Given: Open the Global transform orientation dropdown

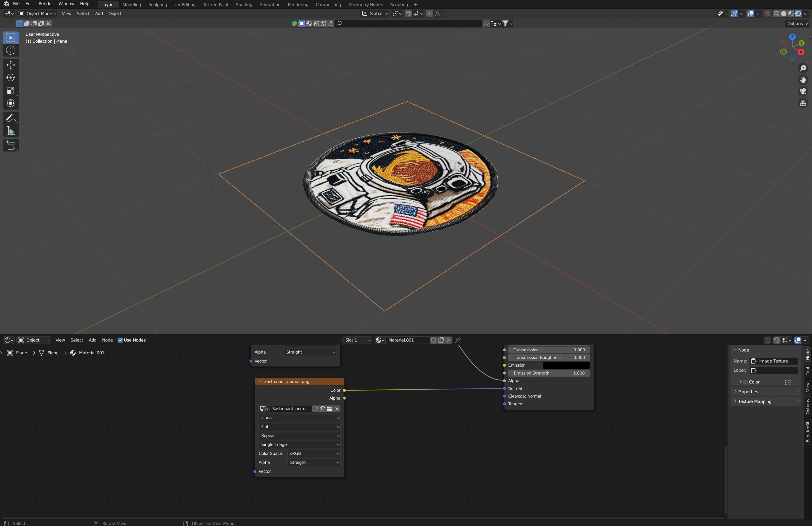Looking at the screenshot, I should [375, 14].
